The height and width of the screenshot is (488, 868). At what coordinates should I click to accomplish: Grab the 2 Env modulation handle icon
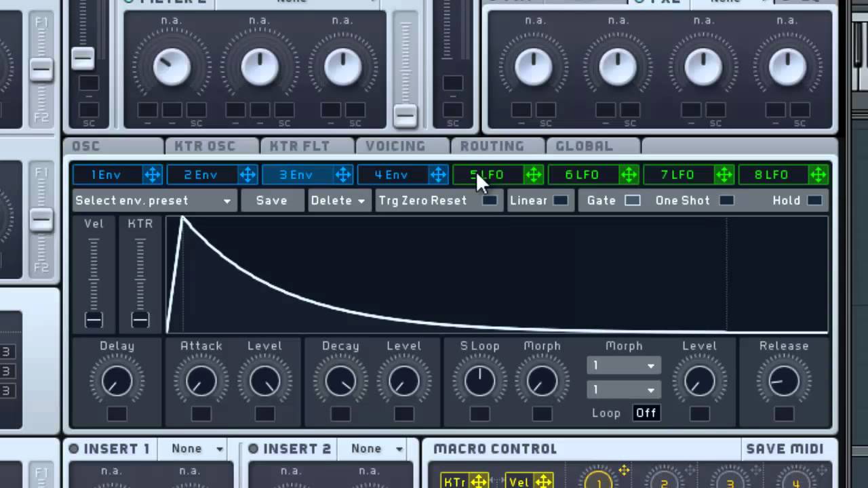(248, 175)
